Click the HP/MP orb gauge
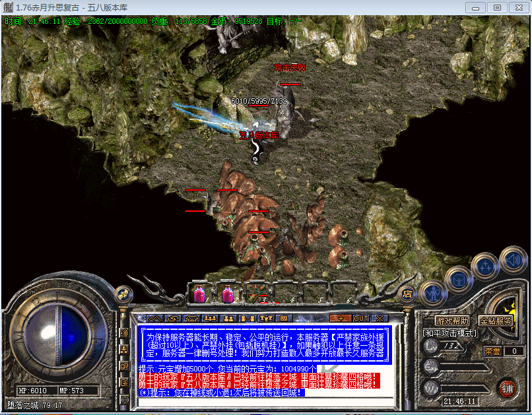Screen dimensions: 532x415 pyautogui.click(x=58, y=335)
